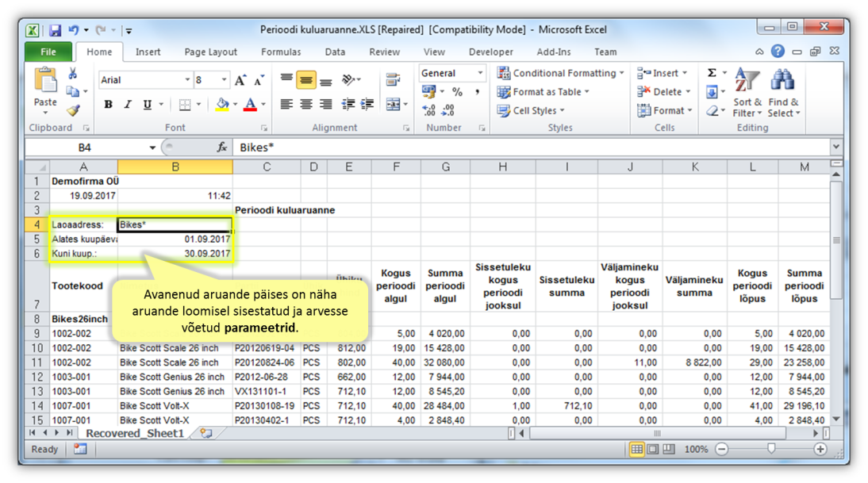Viewport: 868px width, 483px height.
Task: Click Delete cells button
Action: pyautogui.click(x=664, y=92)
